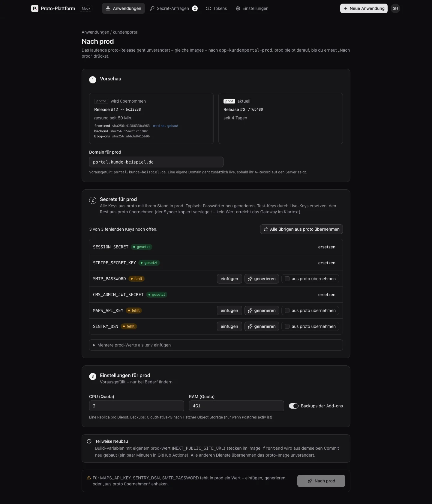432x504 pixels.
Task: Click Anwendungen breadcrumb link
Action: (x=95, y=32)
